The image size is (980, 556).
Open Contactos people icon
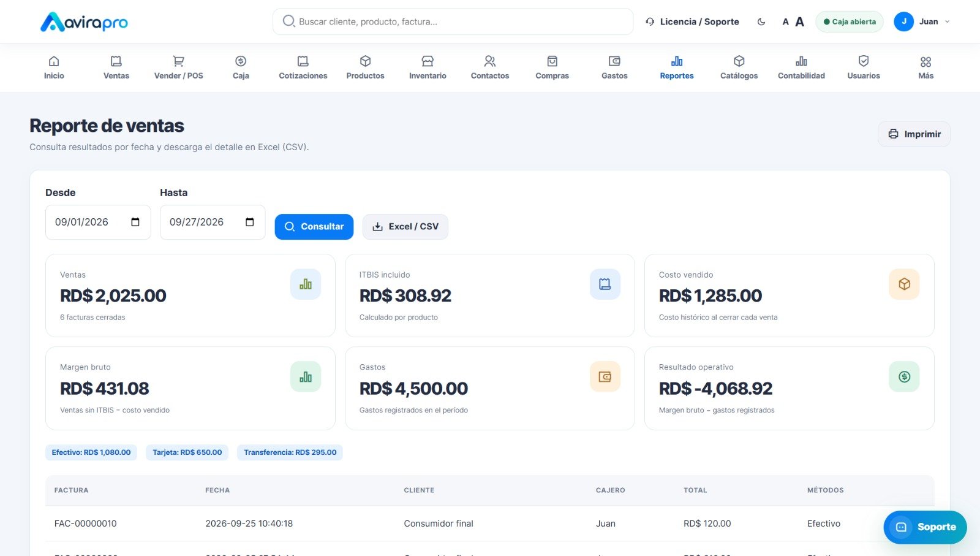click(x=490, y=61)
